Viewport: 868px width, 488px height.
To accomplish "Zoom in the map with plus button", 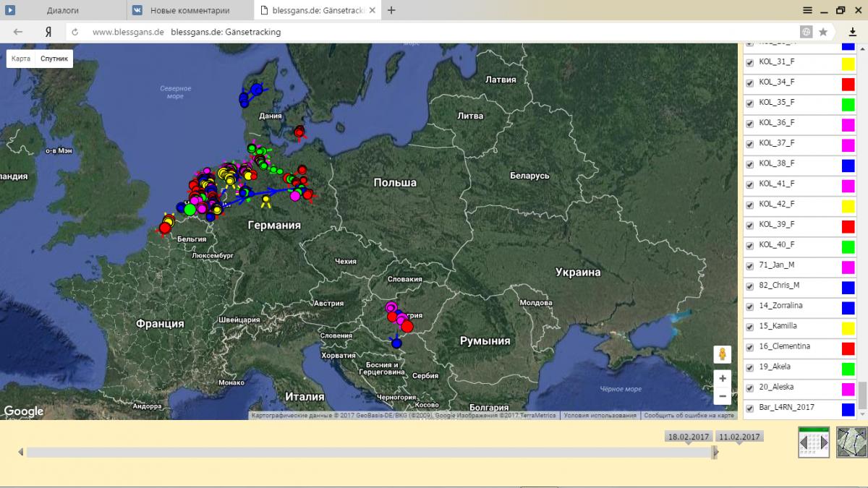I will (722, 378).
